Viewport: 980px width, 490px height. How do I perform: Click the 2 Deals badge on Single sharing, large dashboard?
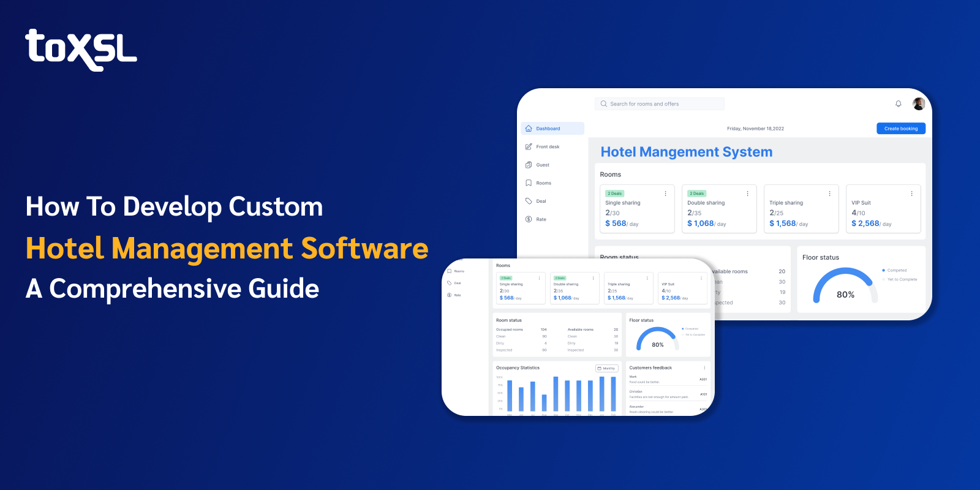[614, 194]
